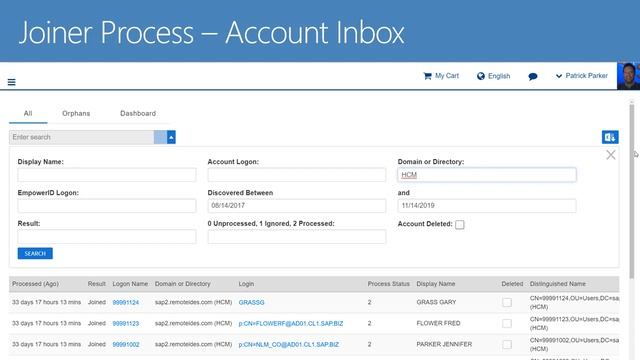This screenshot has width=640, height=360.
Task: Expand the Patrick Parker user menu
Action: 582,76
